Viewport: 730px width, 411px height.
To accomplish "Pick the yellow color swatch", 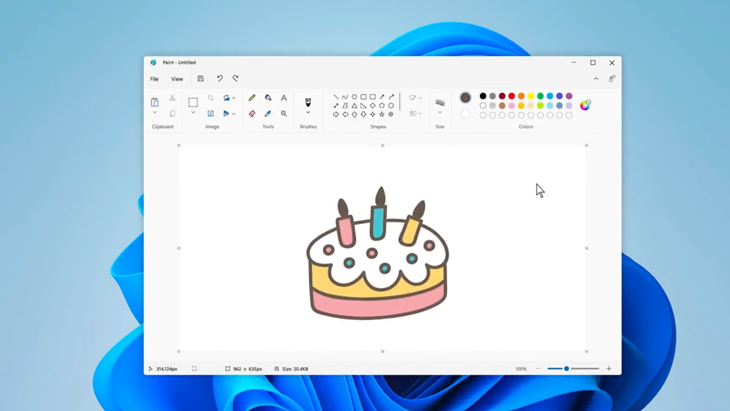I will point(531,96).
